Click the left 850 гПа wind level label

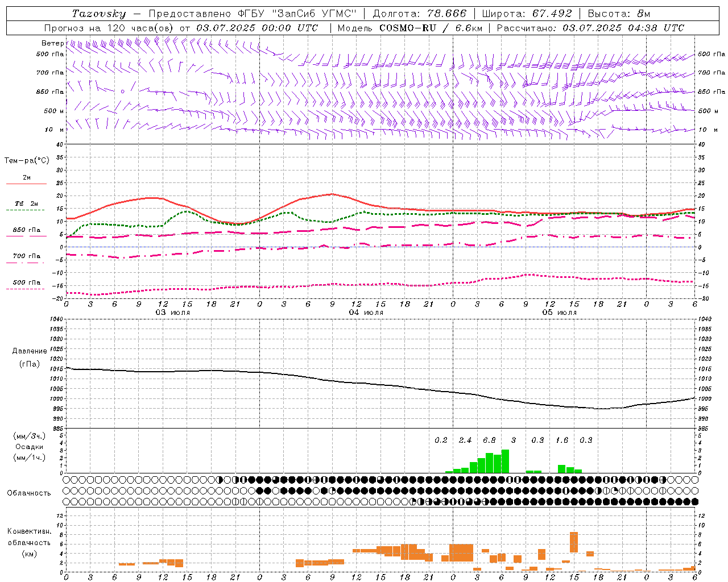(50, 92)
